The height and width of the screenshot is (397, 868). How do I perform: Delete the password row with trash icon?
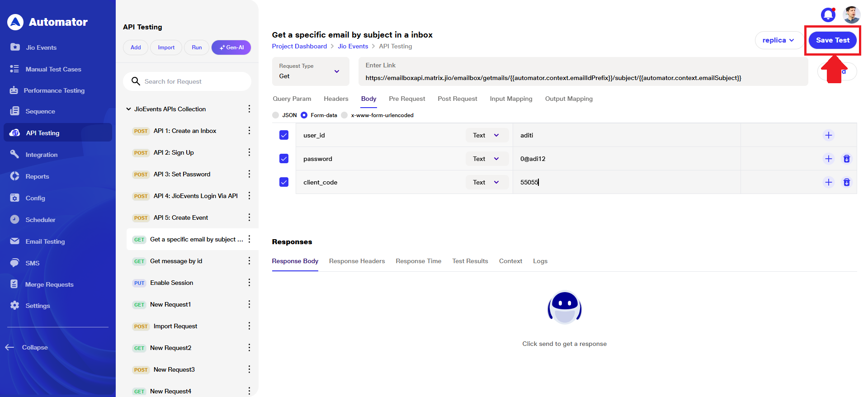pos(846,159)
